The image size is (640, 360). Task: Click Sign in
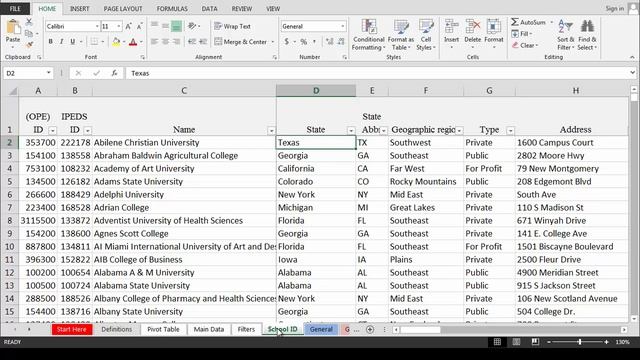pos(615,9)
